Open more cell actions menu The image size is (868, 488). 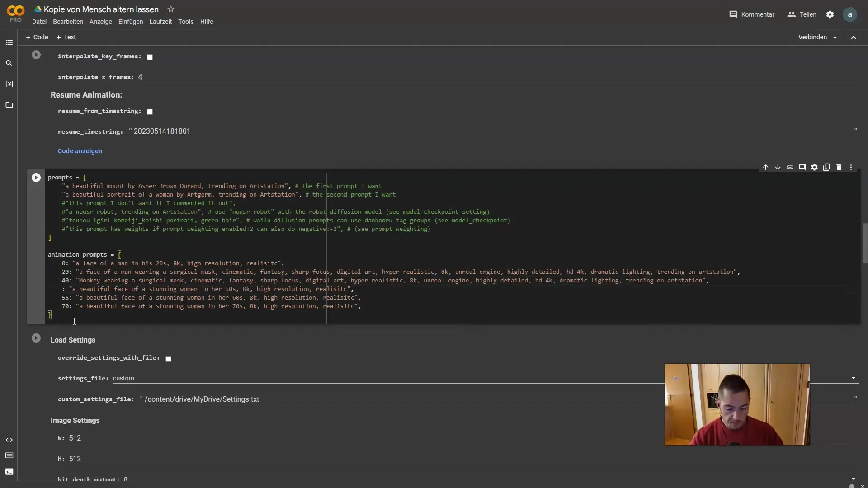851,167
